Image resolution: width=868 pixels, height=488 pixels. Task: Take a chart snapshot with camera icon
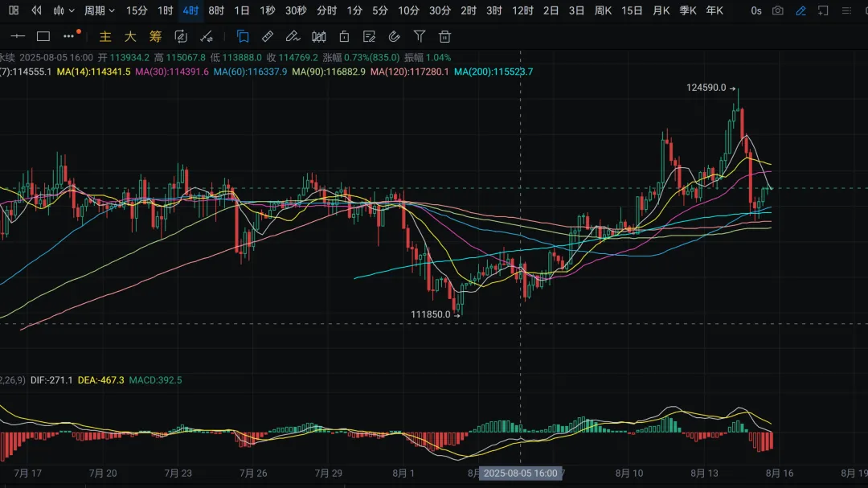(778, 10)
